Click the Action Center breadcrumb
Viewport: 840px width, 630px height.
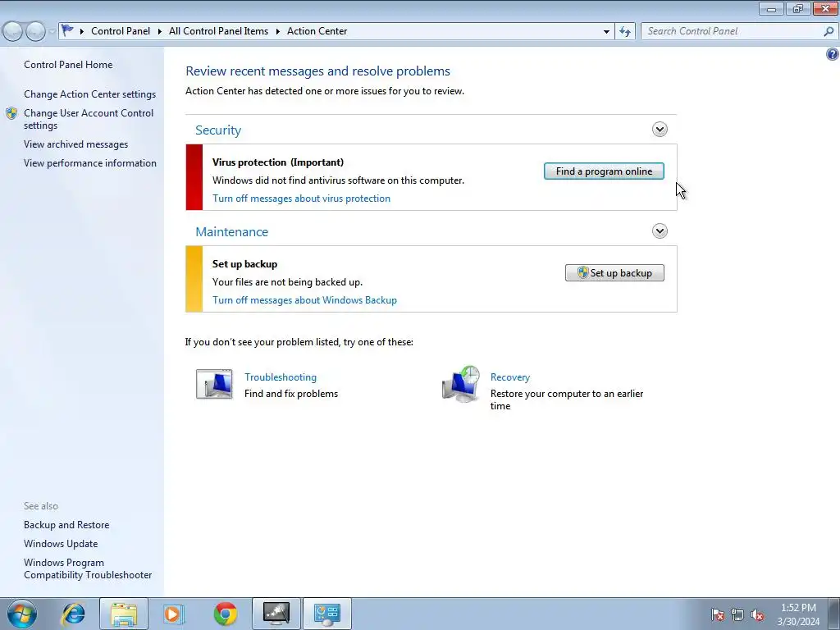tap(317, 31)
